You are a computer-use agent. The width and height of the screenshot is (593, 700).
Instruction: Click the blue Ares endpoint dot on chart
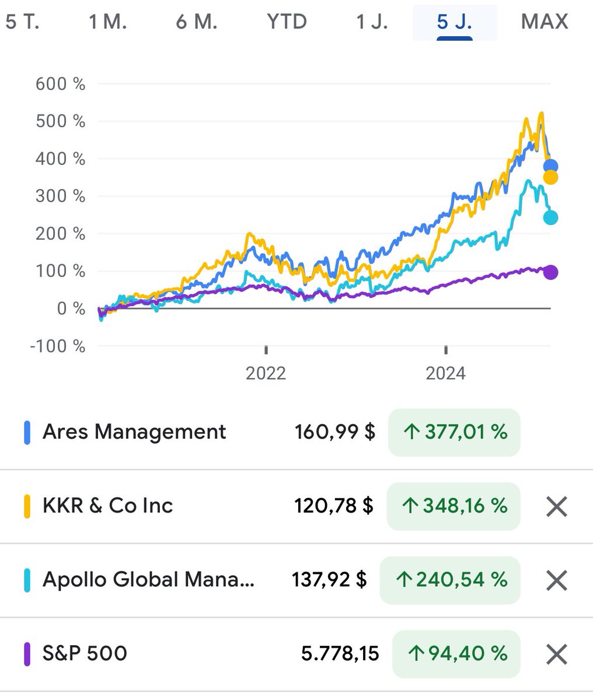[x=550, y=167]
